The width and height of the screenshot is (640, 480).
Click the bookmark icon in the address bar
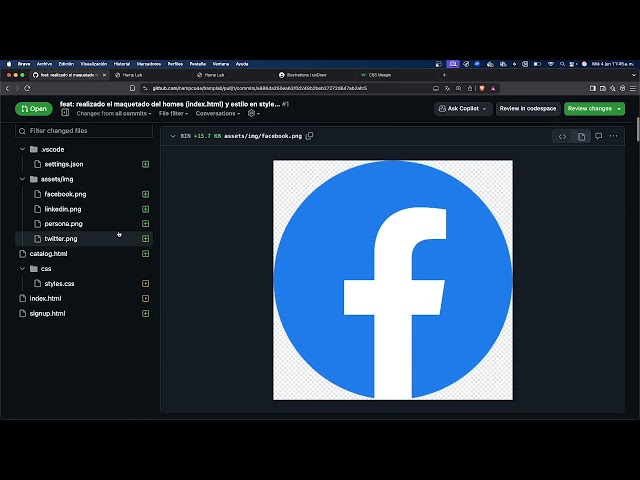(132, 88)
